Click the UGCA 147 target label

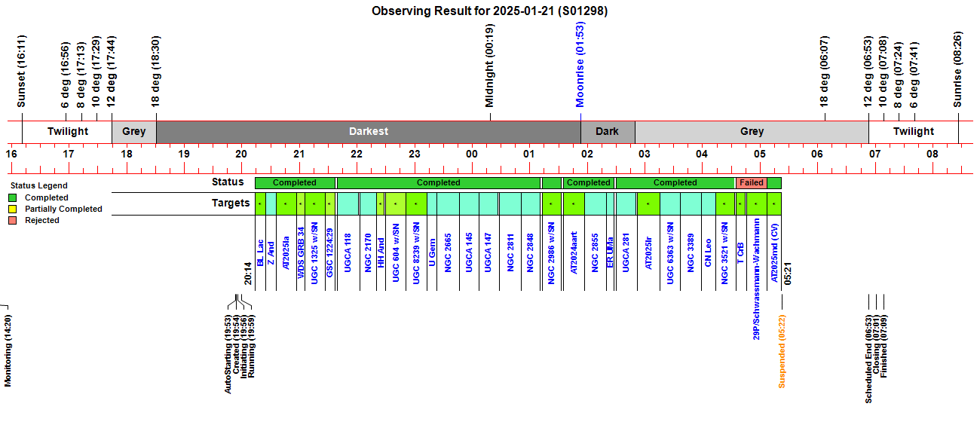488,252
